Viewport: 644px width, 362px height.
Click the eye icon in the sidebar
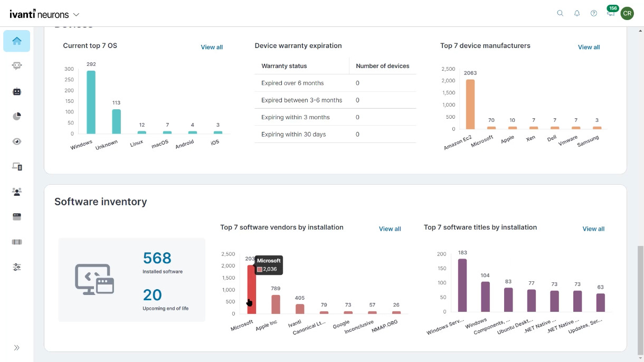point(17,141)
